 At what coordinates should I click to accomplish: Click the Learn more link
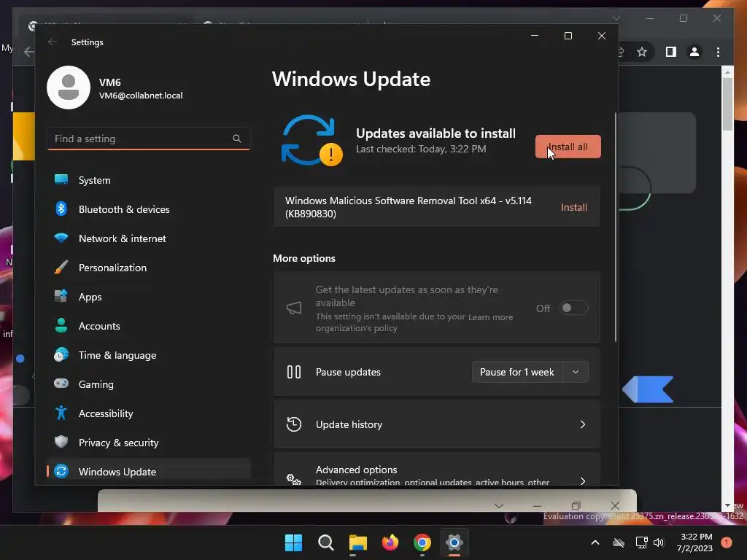tap(490, 317)
